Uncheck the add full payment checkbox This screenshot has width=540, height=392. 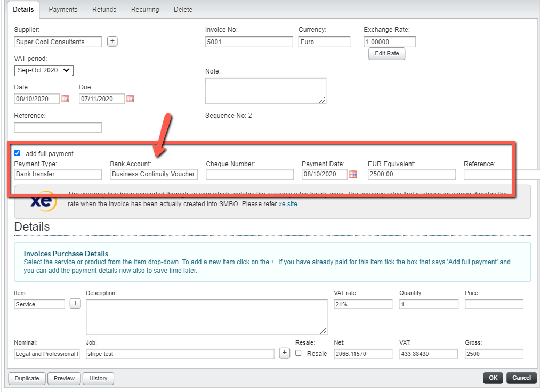tap(17, 153)
